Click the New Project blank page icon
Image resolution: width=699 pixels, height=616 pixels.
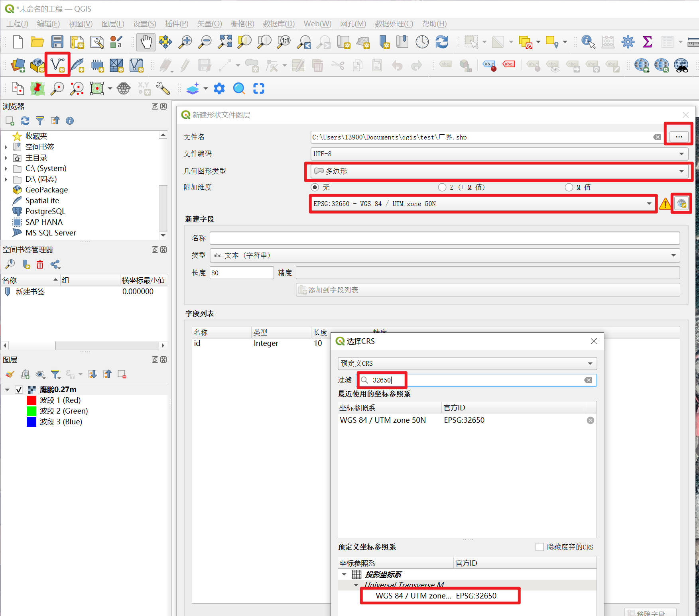18,42
